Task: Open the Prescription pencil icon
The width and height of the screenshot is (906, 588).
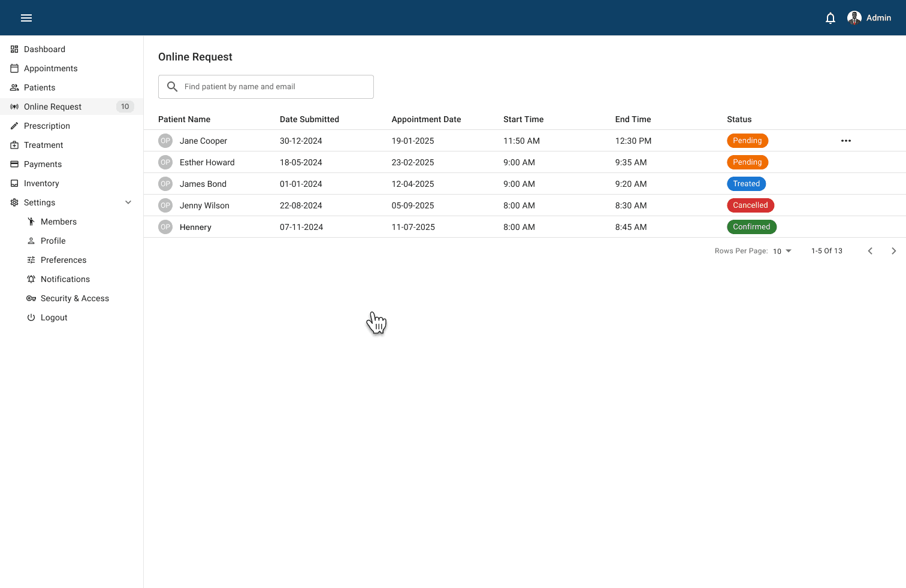Action: click(15, 125)
